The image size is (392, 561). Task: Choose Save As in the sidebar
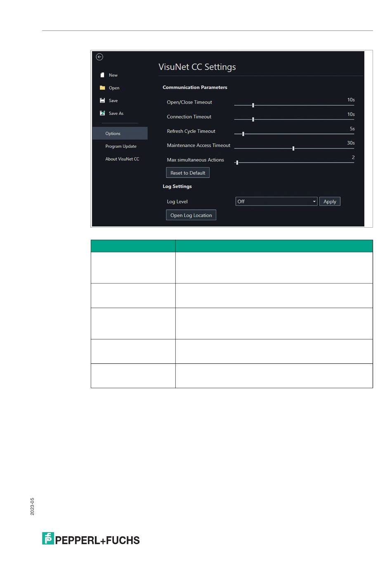pos(116,113)
